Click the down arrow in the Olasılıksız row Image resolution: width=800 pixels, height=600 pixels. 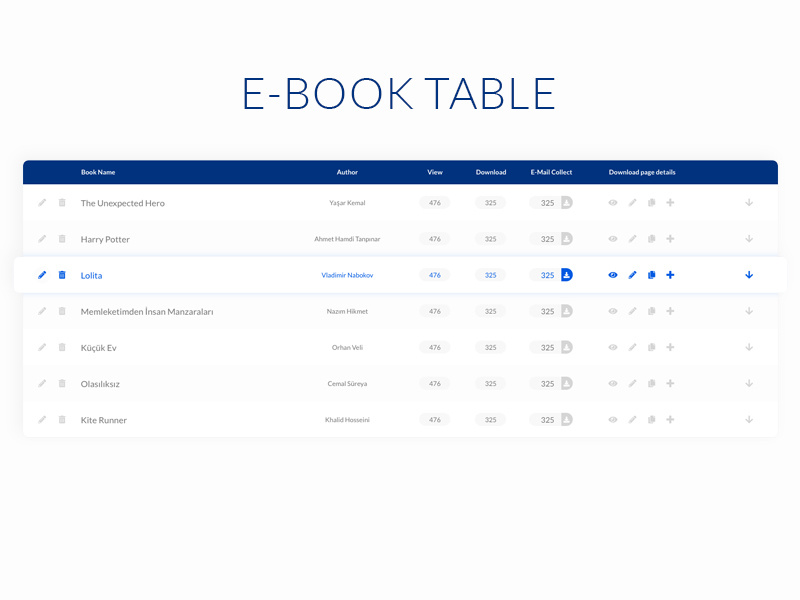click(748, 383)
